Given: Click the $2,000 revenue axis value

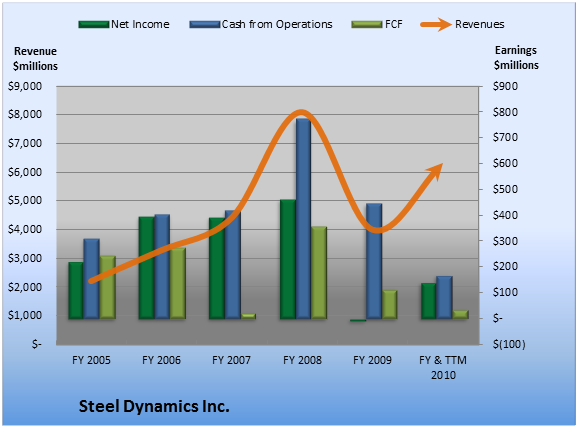Looking at the screenshot, I should (25, 287).
